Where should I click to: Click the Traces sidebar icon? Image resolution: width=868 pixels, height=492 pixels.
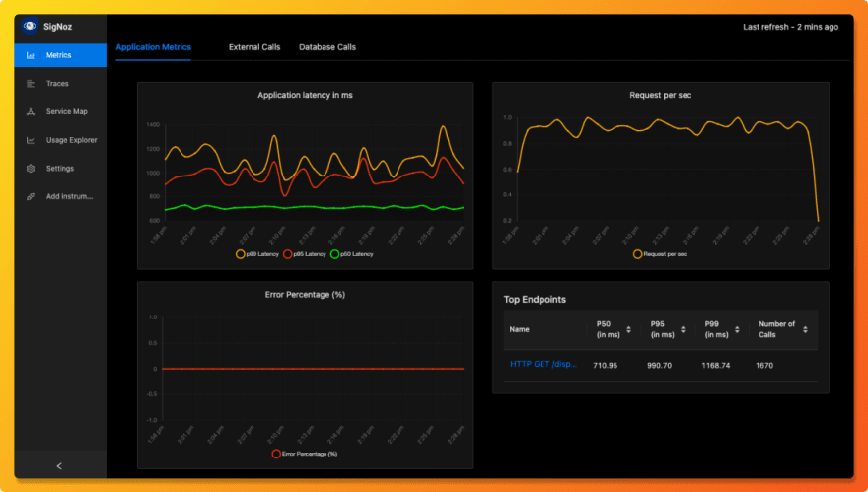pyautogui.click(x=31, y=84)
